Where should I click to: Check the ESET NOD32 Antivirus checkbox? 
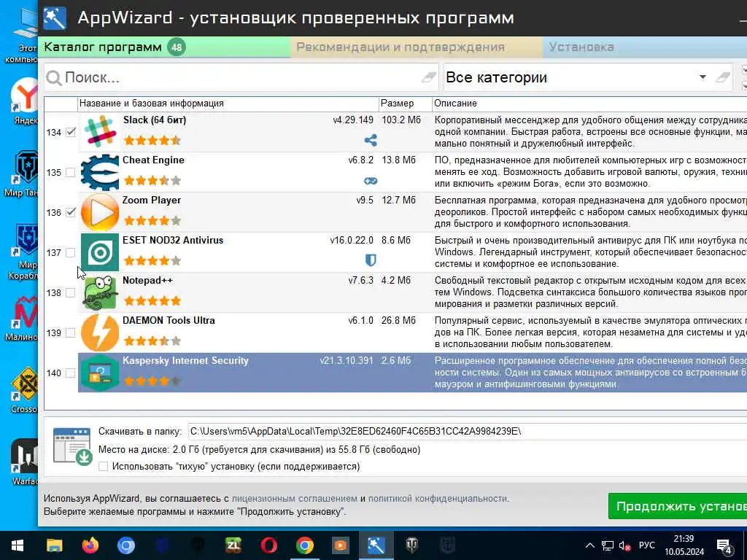[71, 252]
